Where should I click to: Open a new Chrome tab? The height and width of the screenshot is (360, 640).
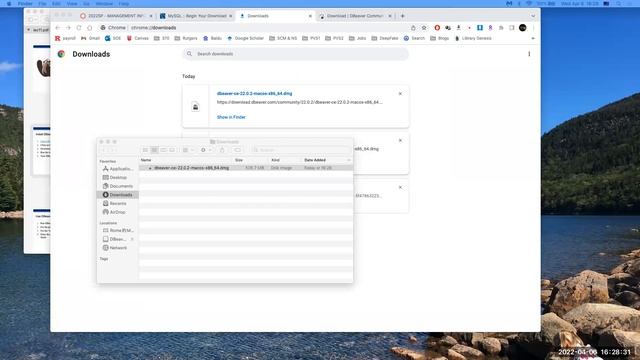coord(402,16)
